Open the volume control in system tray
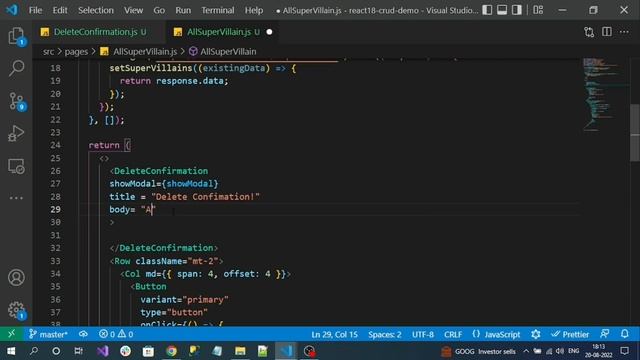 (560, 351)
